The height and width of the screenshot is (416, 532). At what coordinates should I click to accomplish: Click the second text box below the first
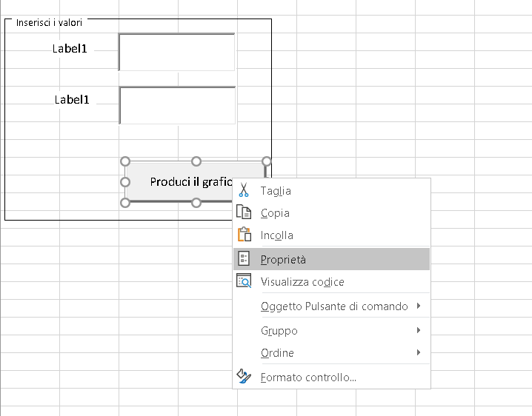click(177, 105)
